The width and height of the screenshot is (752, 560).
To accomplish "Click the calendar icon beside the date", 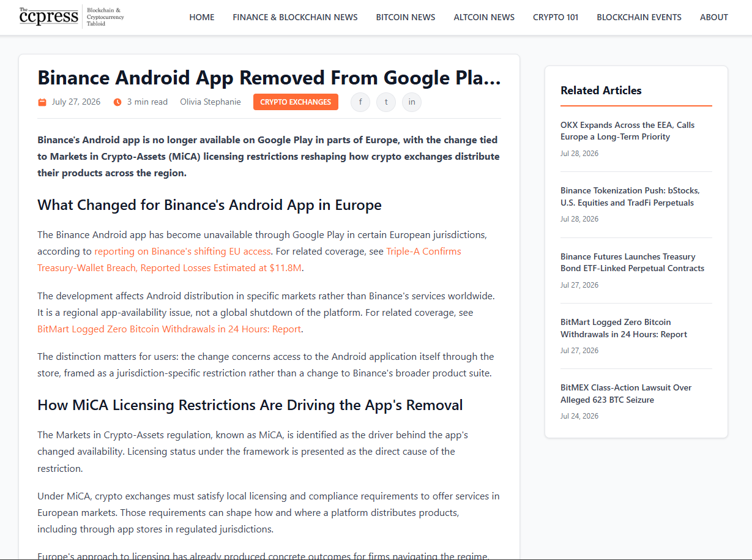I will [42, 102].
